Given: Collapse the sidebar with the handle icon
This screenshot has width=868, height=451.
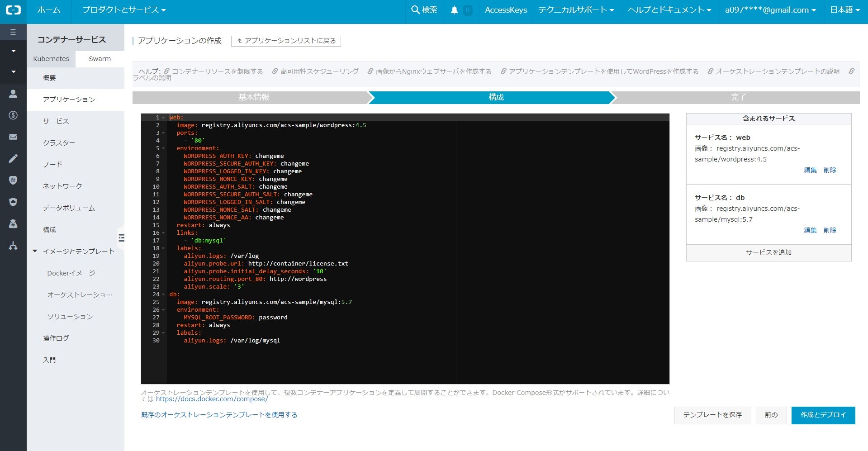Looking at the screenshot, I should point(121,238).
